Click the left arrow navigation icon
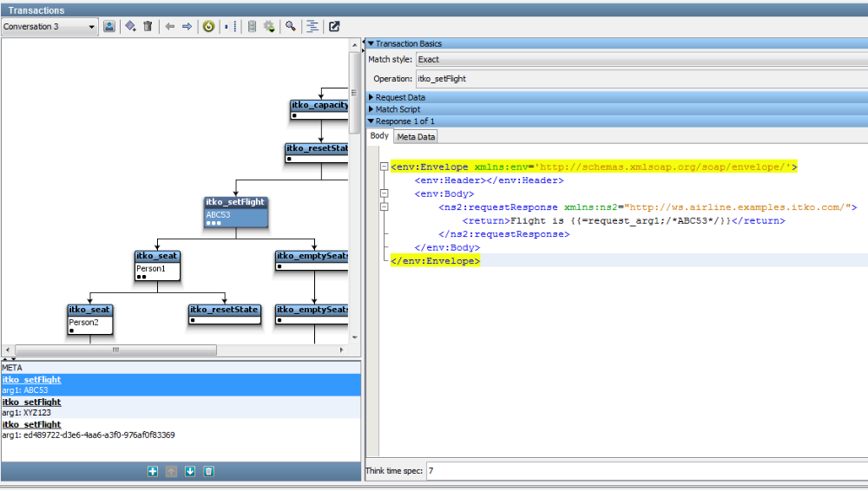868x491 pixels. tap(170, 27)
